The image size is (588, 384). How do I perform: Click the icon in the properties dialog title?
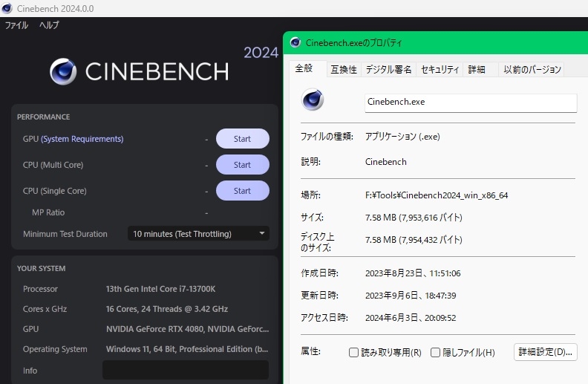pyautogui.click(x=295, y=42)
